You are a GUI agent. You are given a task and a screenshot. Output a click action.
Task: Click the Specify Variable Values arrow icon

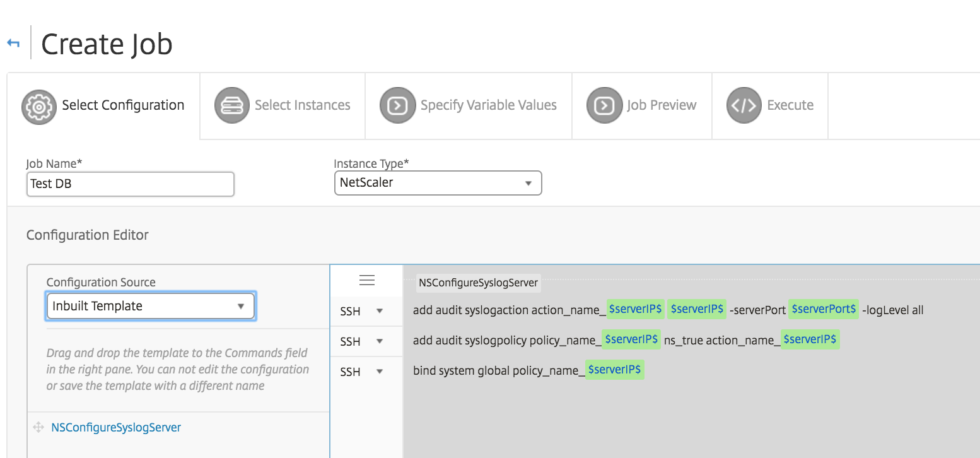click(397, 105)
